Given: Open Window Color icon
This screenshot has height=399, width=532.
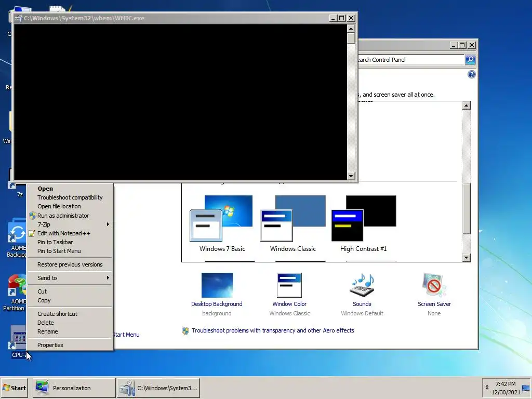Looking at the screenshot, I should click(289, 285).
